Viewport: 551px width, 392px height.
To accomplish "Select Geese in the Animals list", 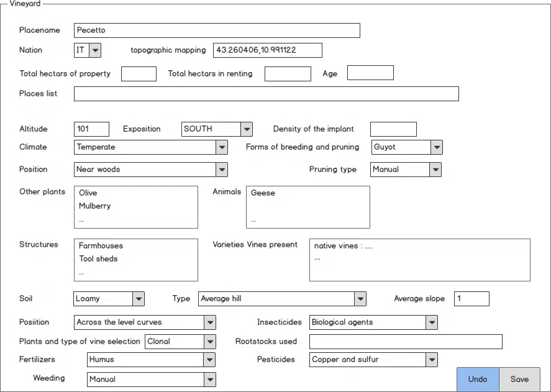I will 263,193.
